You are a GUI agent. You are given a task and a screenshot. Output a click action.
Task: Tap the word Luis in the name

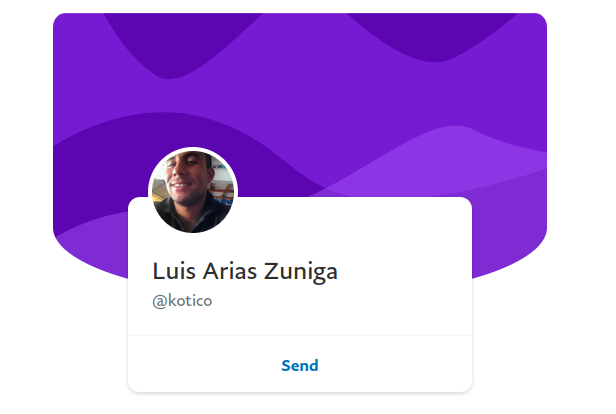click(x=174, y=271)
